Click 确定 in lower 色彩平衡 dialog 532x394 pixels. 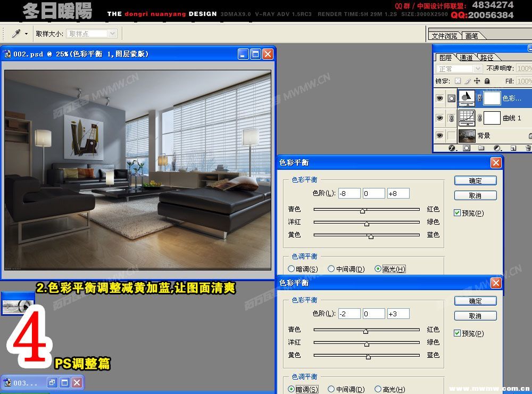click(x=475, y=301)
